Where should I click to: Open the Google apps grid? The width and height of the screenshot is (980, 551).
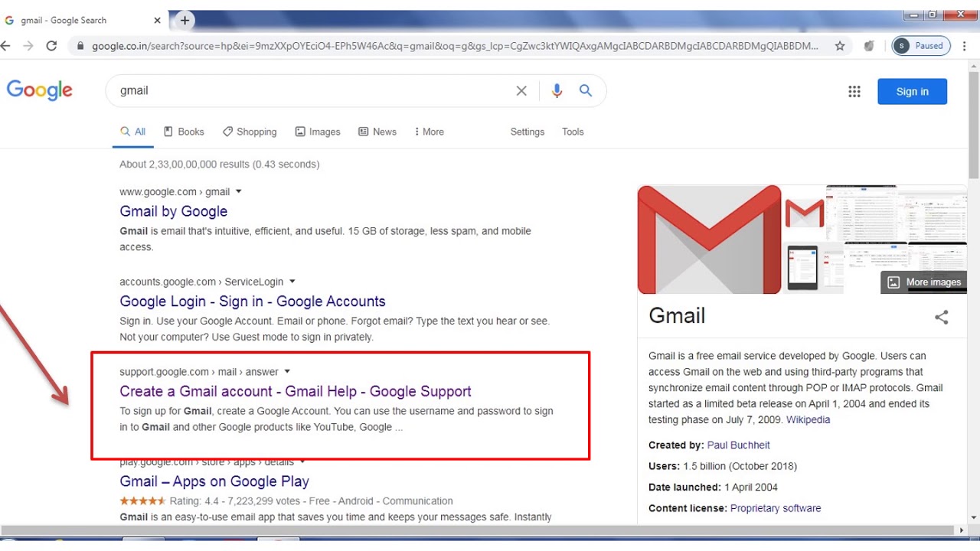click(854, 92)
